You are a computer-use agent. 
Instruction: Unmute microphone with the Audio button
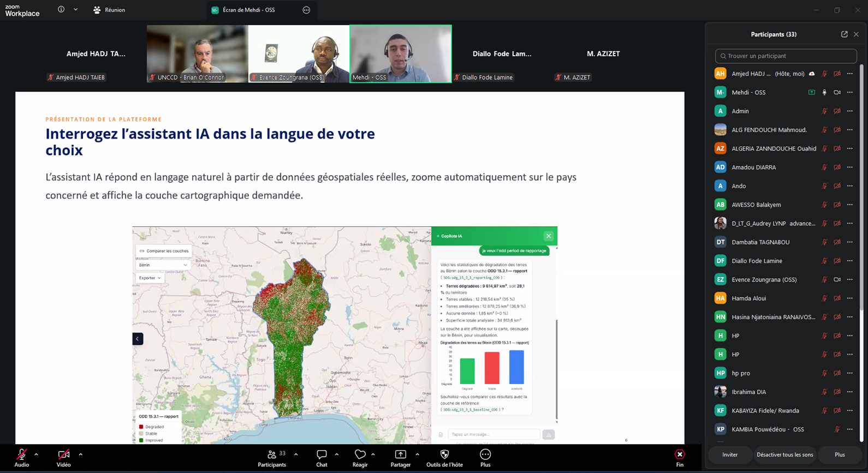coord(21,458)
